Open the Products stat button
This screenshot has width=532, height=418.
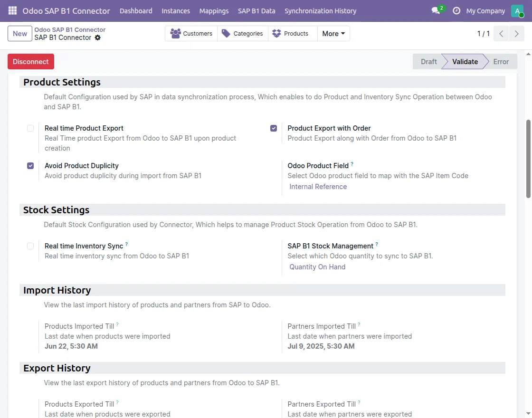(x=293, y=34)
